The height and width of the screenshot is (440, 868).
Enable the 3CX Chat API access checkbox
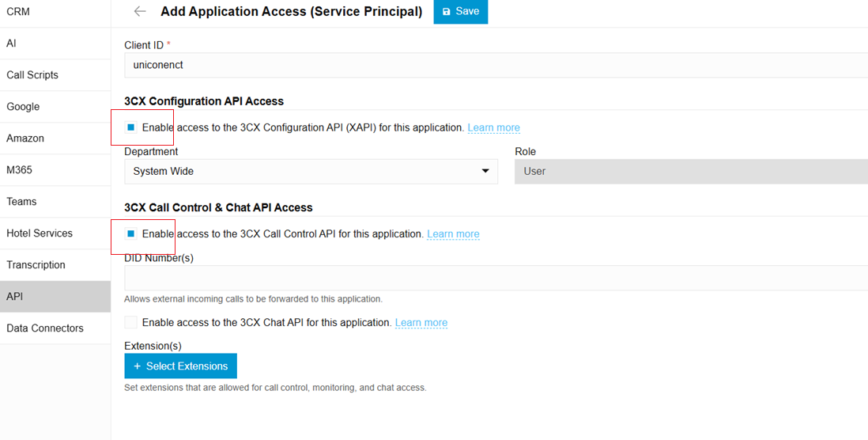point(131,323)
